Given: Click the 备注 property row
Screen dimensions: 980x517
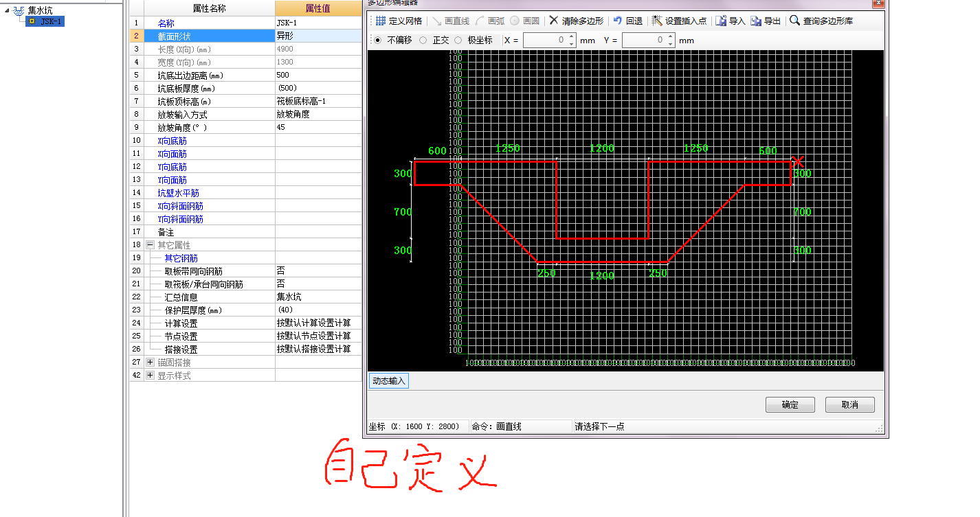Looking at the screenshot, I should pos(245,232).
